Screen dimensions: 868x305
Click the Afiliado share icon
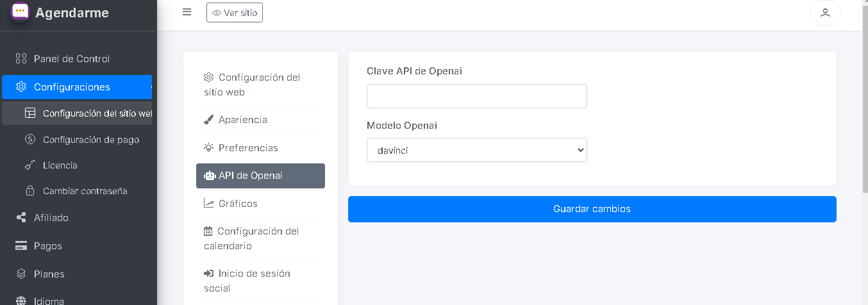21,218
